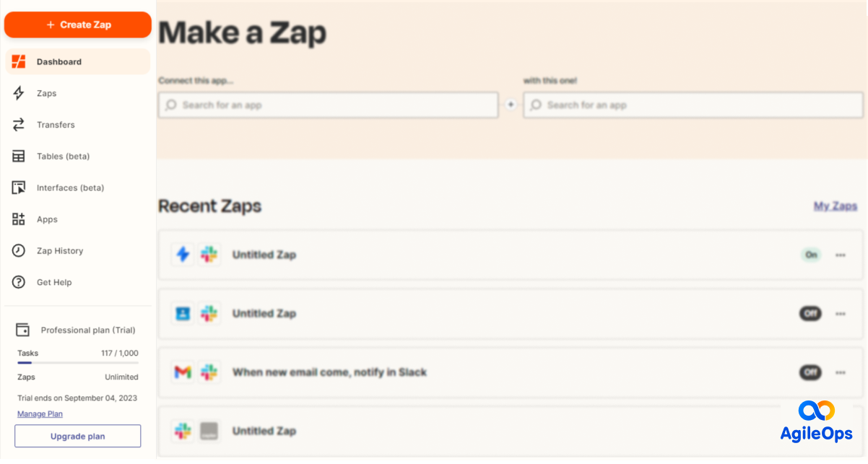
Task: Open Interfaces (beta) in the sidebar
Action: coord(69,188)
